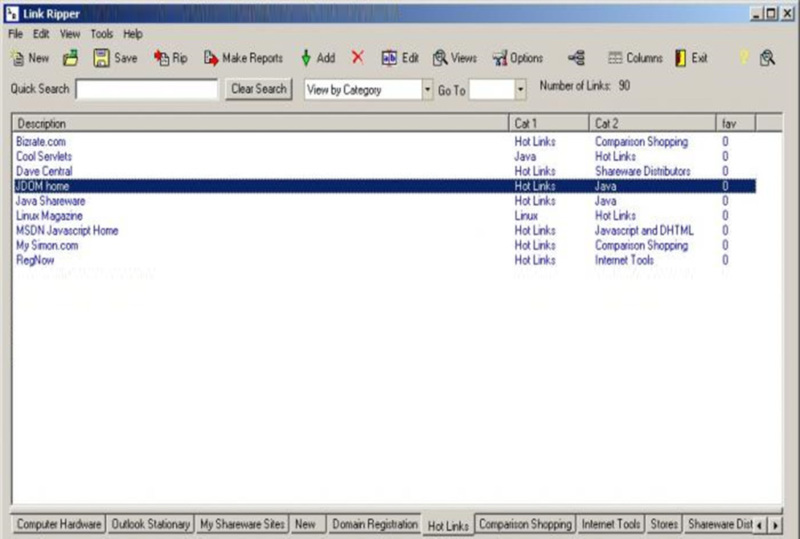Viewport: 800px width, 539px height.
Task: Switch to the Outlook Stationary tab
Action: click(151, 524)
